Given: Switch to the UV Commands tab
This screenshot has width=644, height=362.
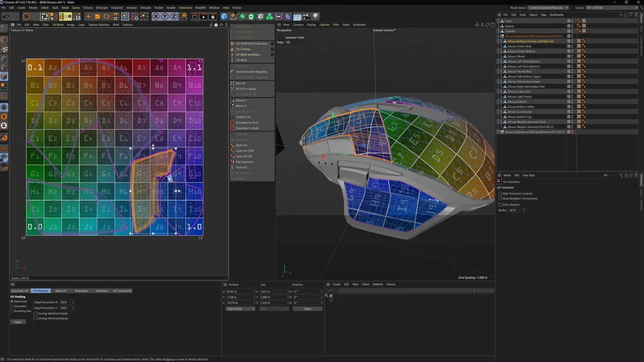Looking at the screenshot, I should pos(121,291).
